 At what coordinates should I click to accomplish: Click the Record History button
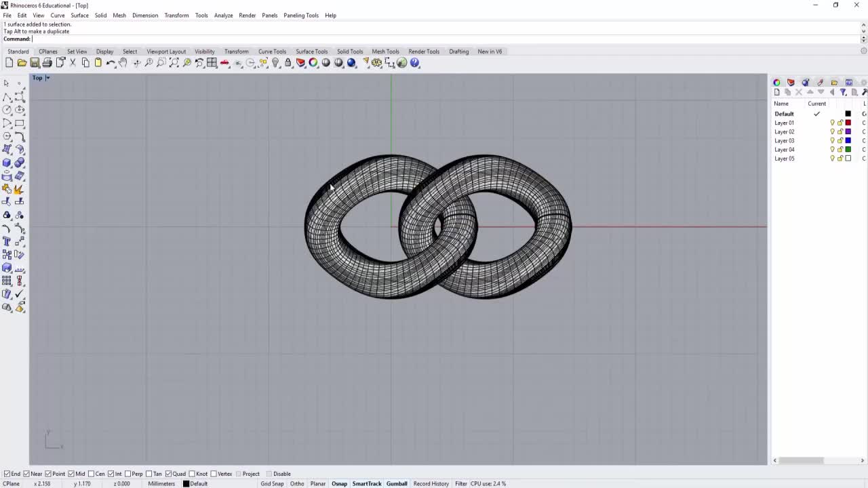point(431,483)
